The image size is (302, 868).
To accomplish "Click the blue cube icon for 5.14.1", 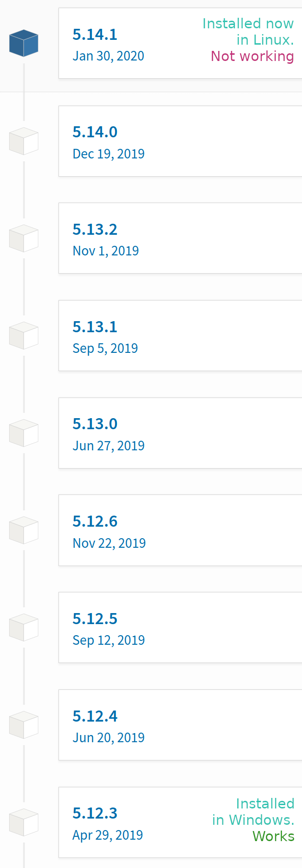I will click(23, 43).
